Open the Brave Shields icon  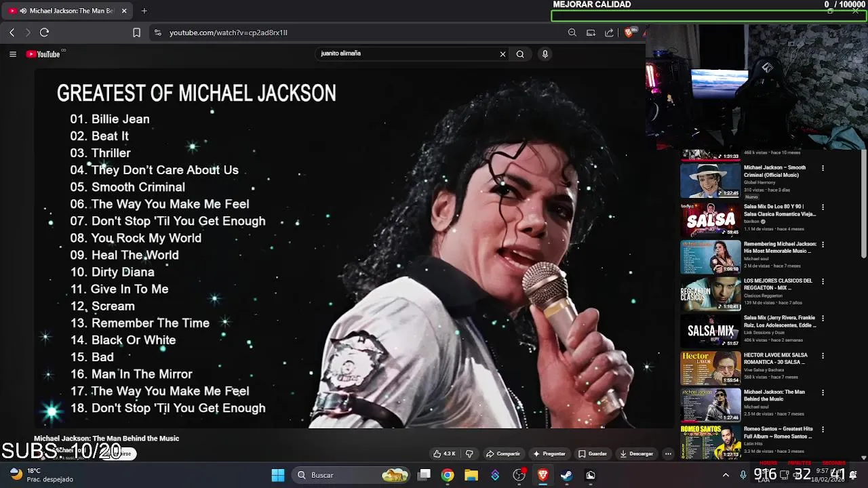(629, 33)
